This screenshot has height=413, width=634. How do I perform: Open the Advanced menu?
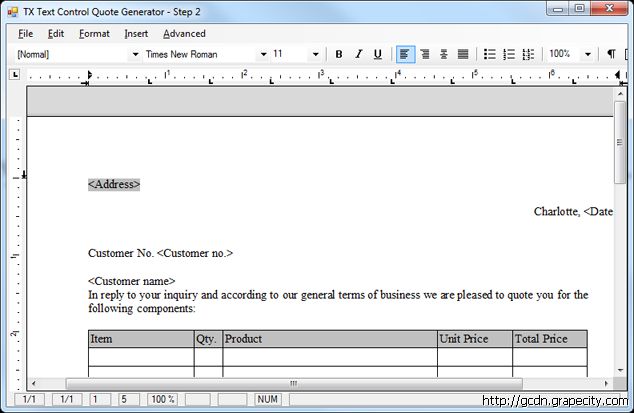point(184,33)
